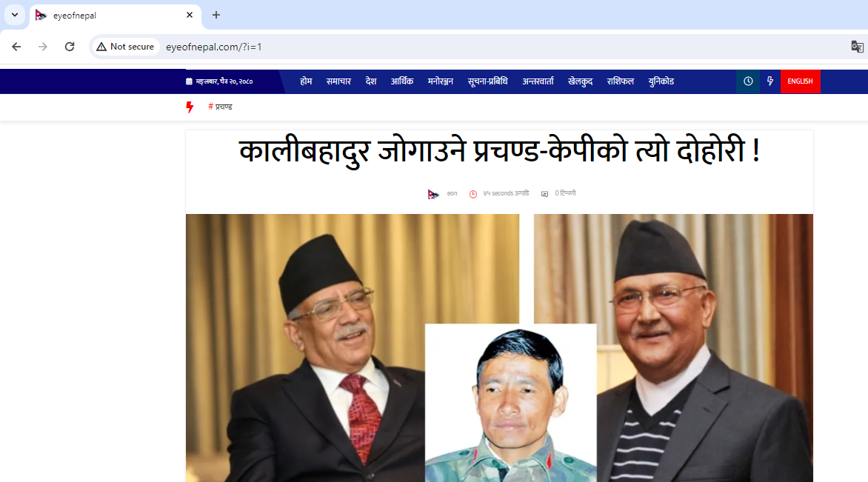Open the new tab plus button
Screen dimensions: 868x482
coord(216,15)
